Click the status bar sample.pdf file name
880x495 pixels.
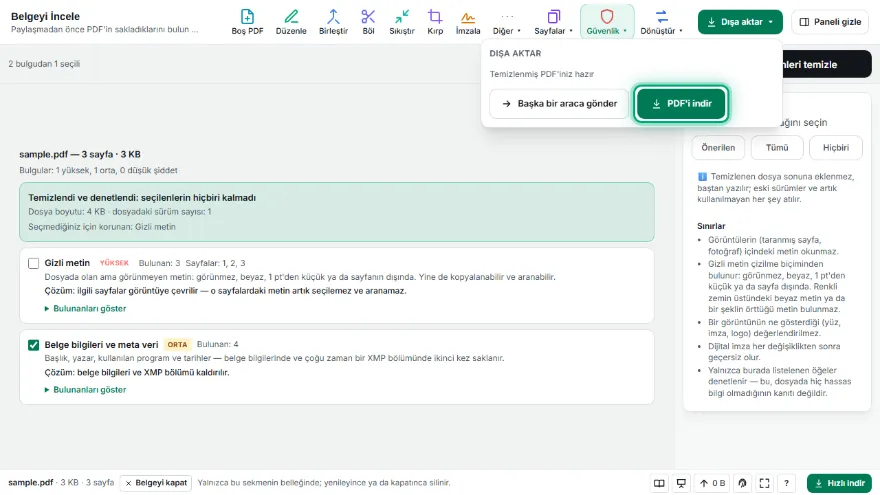coord(30,483)
